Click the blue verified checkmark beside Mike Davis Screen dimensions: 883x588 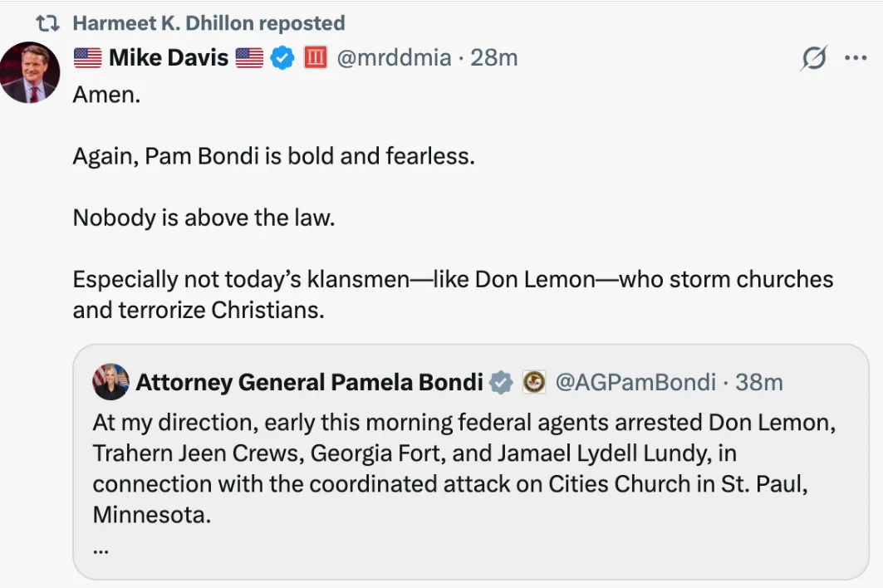coord(283,57)
